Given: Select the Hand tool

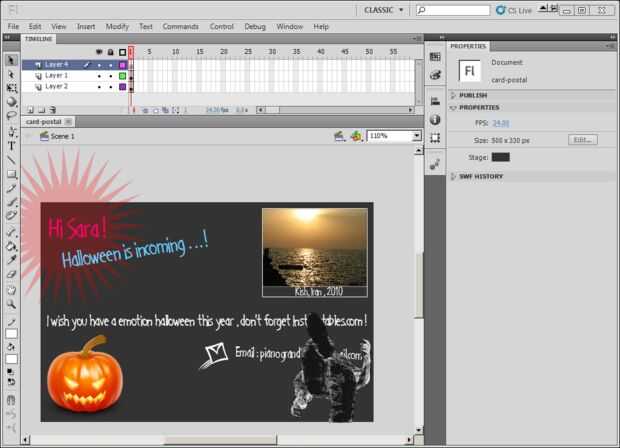Looking at the screenshot, I should pos(11,290).
